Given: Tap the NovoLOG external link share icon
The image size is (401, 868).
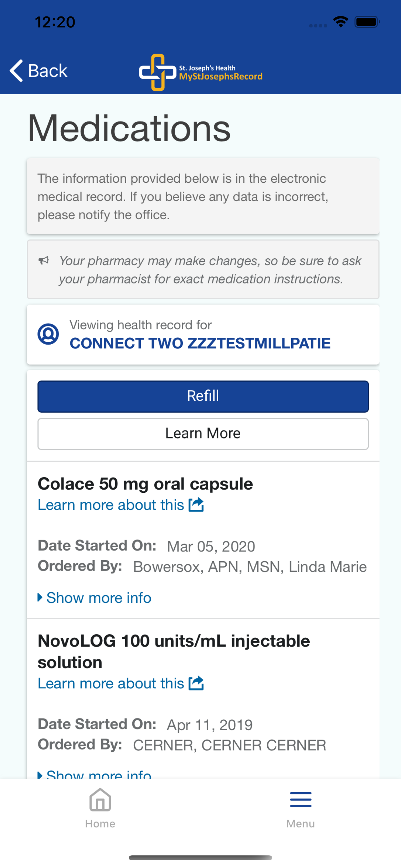Looking at the screenshot, I should (x=196, y=683).
